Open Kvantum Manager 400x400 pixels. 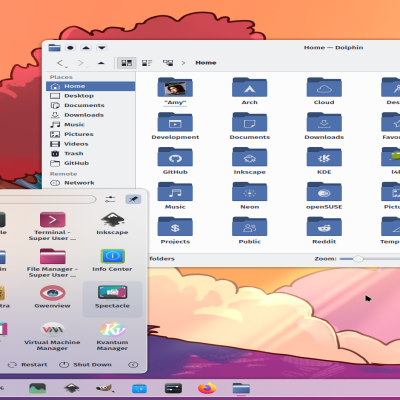112,336
